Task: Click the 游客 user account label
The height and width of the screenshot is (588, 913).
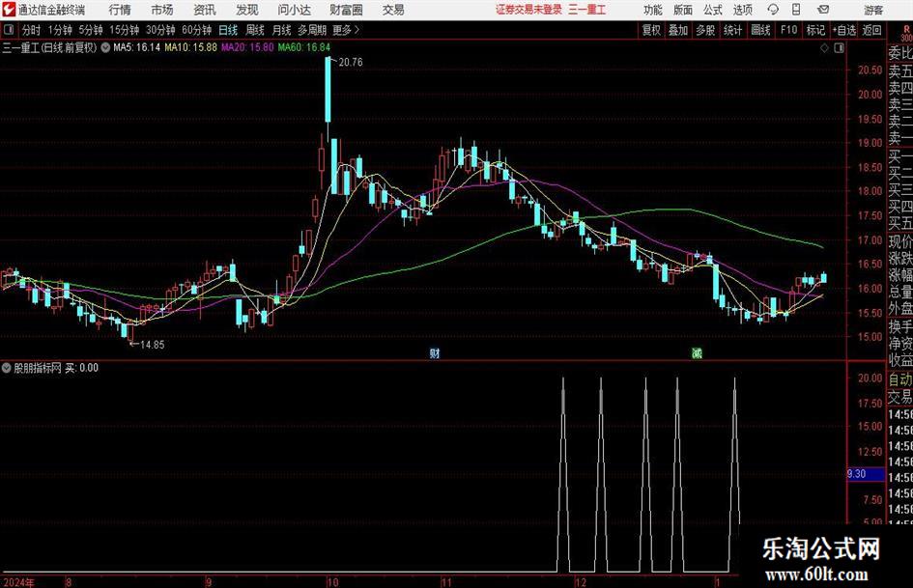Action: (x=872, y=10)
